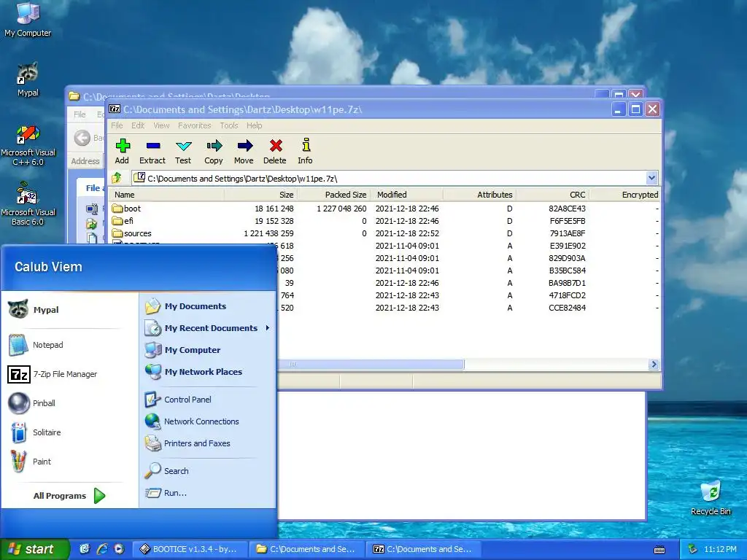Screen dimensions: 747x560
Task: Open the Edit menu in 7-Zip
Action: tap(138, 125)
